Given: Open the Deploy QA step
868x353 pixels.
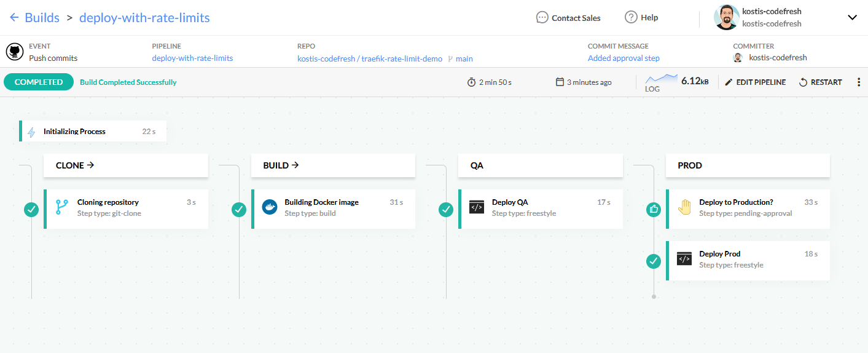Looking at the screenshot, I should click(541, 209).
